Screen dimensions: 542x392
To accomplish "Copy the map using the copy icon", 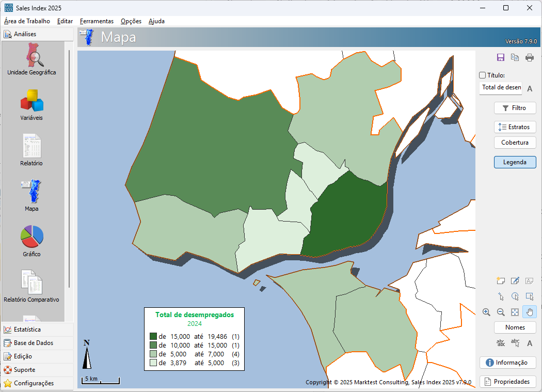I will point(515,58).
